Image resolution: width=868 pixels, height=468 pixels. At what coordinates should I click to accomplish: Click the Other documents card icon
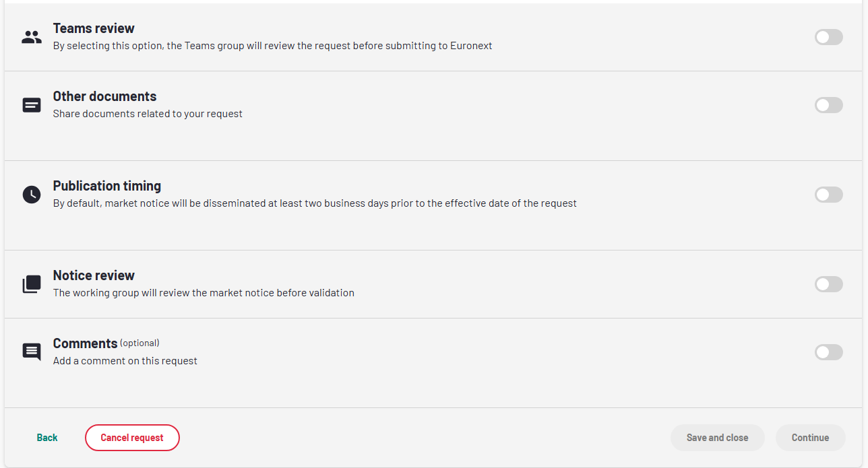pyautogui.click(x=32, y=105)
